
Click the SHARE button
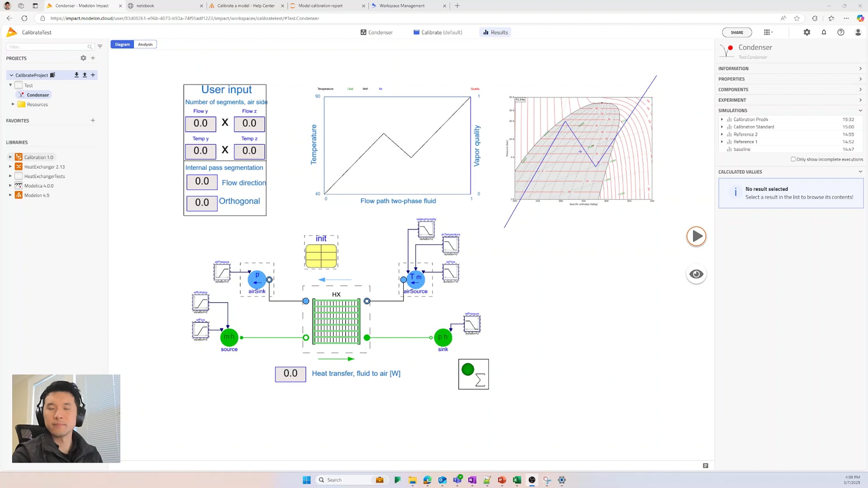tap(737, 32)
